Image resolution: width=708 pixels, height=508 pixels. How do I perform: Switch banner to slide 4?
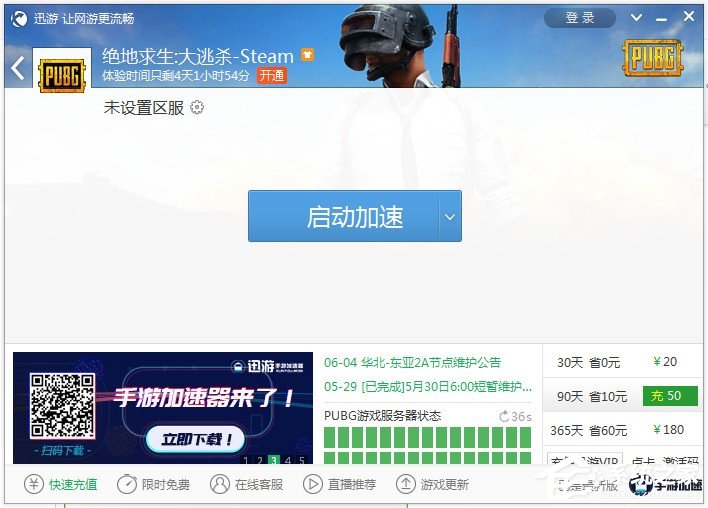(x=288, y=460)
